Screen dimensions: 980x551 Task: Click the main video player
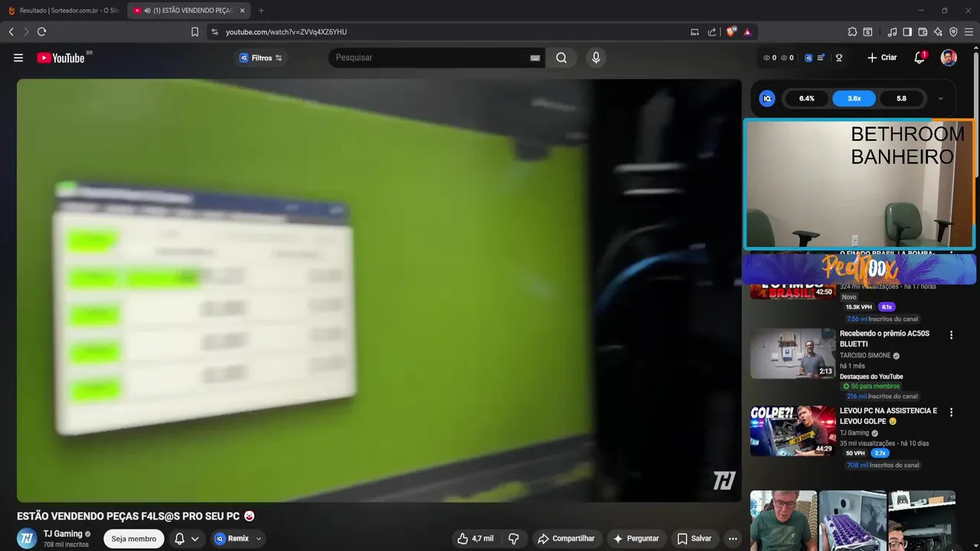click(x=379, y=290)
